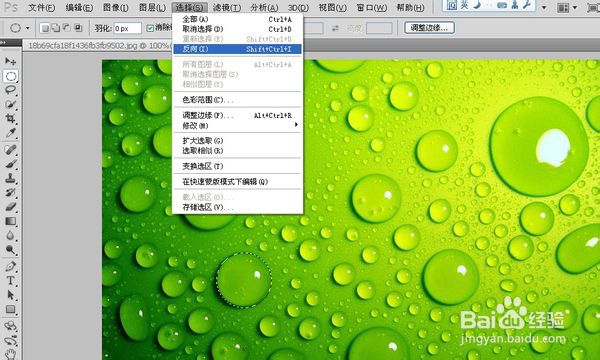Open the 视图(V) menu
The width and height of the screenshot is (600, 360).
(x=333, y=7)
